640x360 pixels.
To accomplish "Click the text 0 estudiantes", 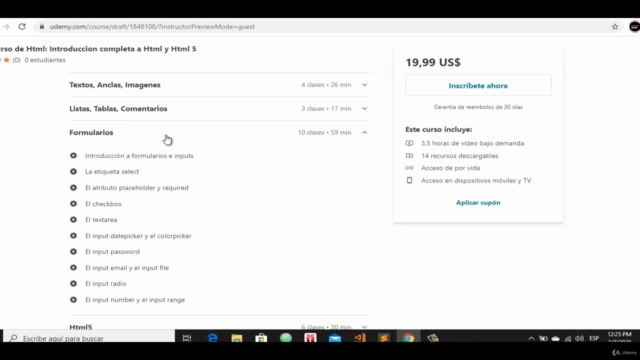I will pos(45,60).
